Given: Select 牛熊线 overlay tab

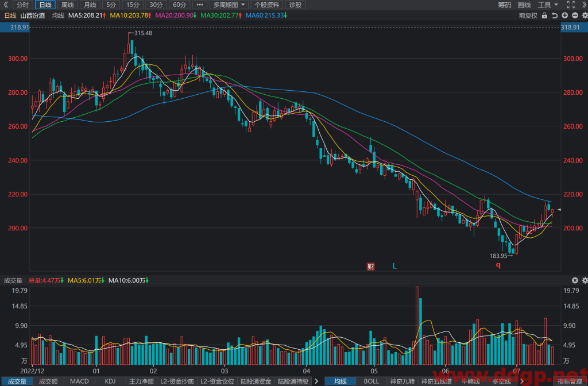Looking at the screenshot, I should click(471, 381).
